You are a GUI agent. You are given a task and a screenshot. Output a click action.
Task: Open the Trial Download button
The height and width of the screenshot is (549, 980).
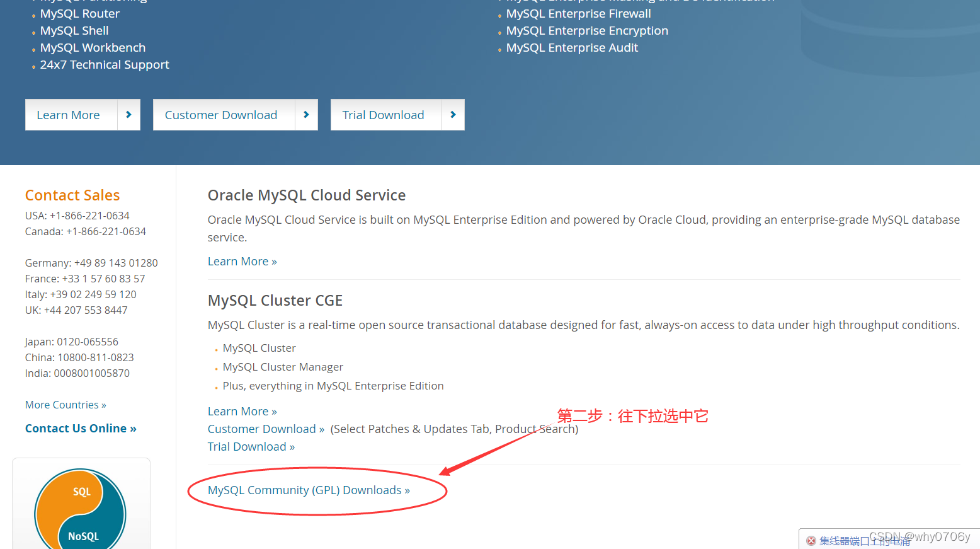pyautogui.click(x=385, y=115)
